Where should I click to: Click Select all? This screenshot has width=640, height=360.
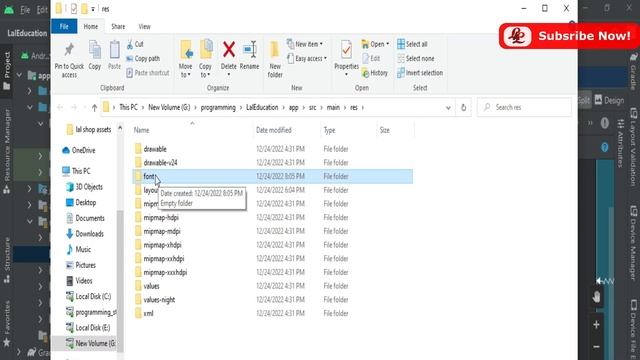pos(412,44)
